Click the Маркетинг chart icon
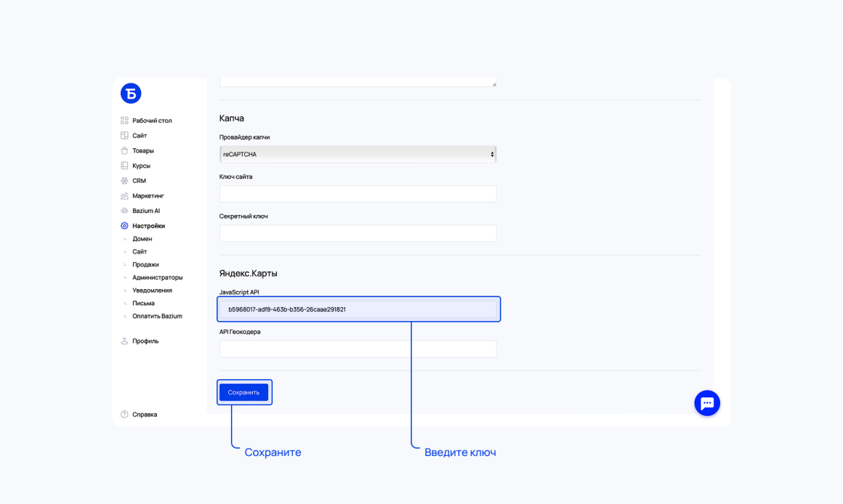The width and height of the screenshot is (843, 504). 124,195
